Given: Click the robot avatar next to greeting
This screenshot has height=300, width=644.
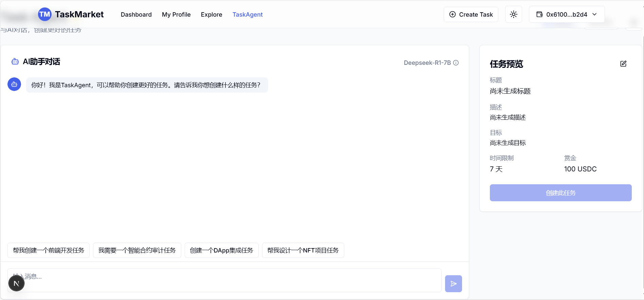Looking at the screenshot, I should click(x=14, y=85).
